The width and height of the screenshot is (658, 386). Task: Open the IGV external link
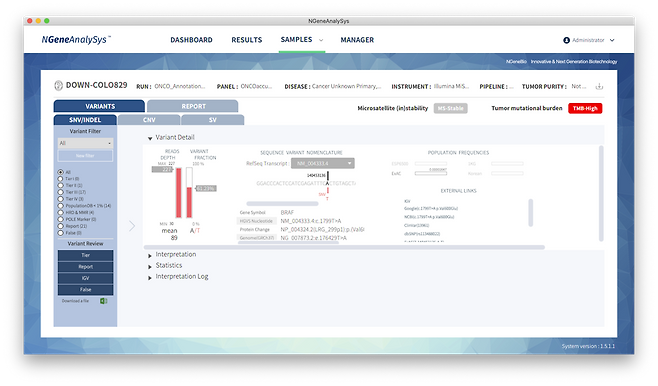(x=407, y=201)
